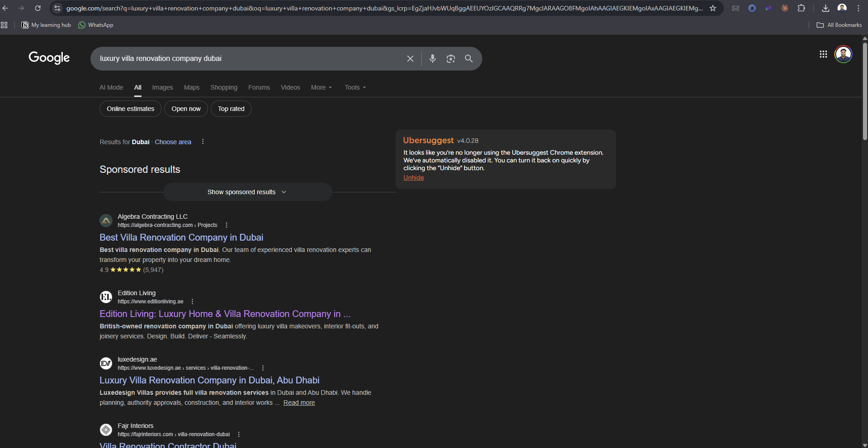Switch to Forums tab
The width and height of the screenshot is (868, 448).
pos(259,87)
